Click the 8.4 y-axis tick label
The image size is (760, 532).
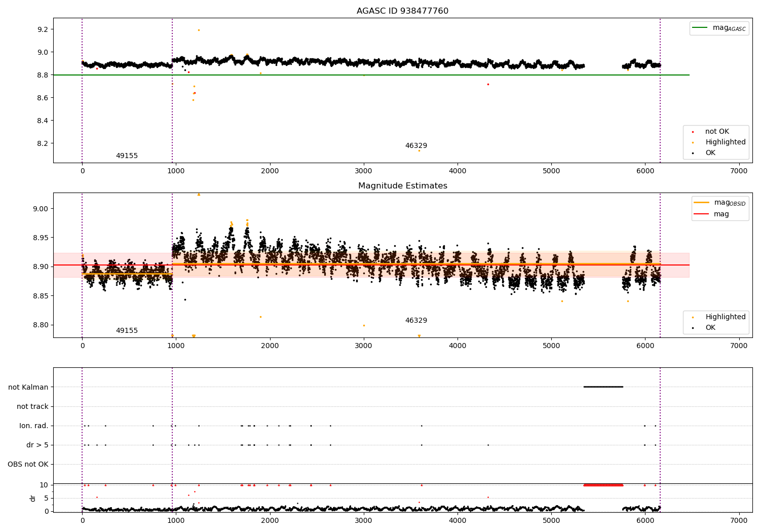pyautogui.click(x=43, y=121)
